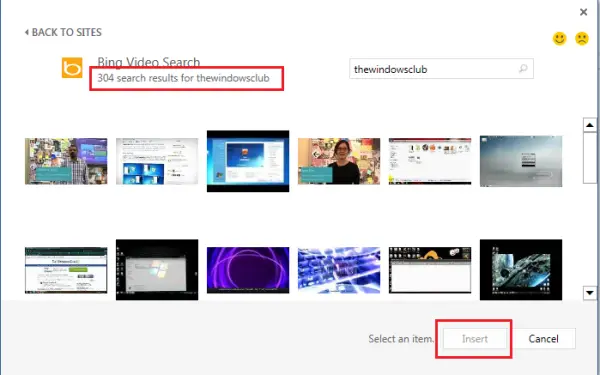Select the video thumbnail of man in plaid shirt

click(x=66, y=161)
